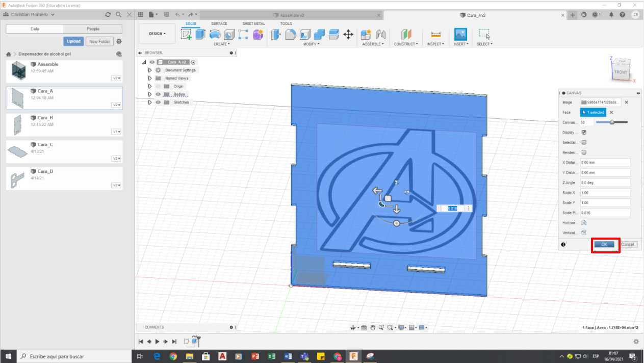Screen dimensions: 644x363
Task: Select the Combine tool
Action: (x=319, y=34)
